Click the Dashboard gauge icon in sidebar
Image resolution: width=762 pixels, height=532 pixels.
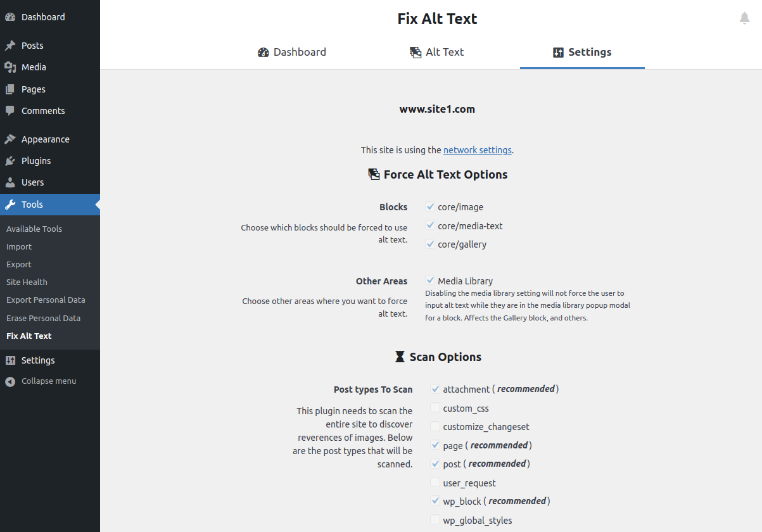10,17
